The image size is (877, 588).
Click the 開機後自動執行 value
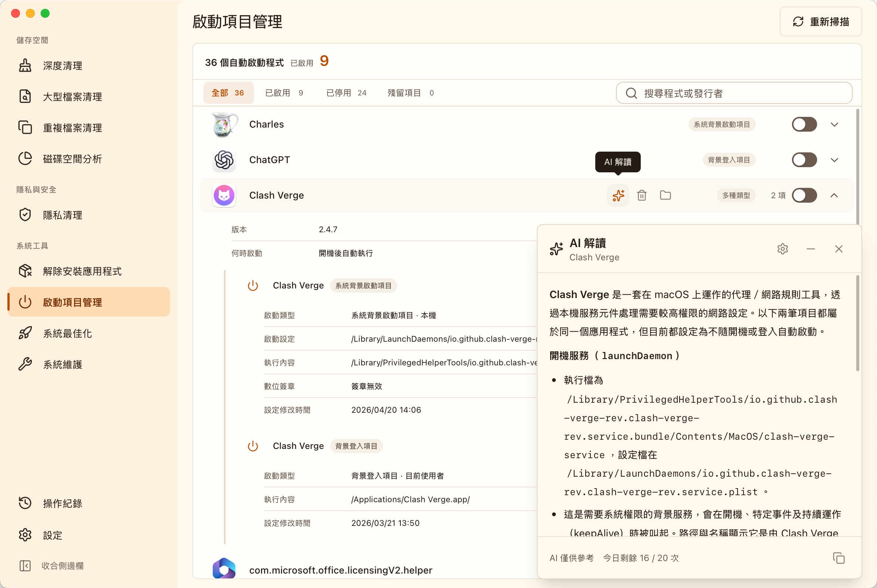pos(346,253)
